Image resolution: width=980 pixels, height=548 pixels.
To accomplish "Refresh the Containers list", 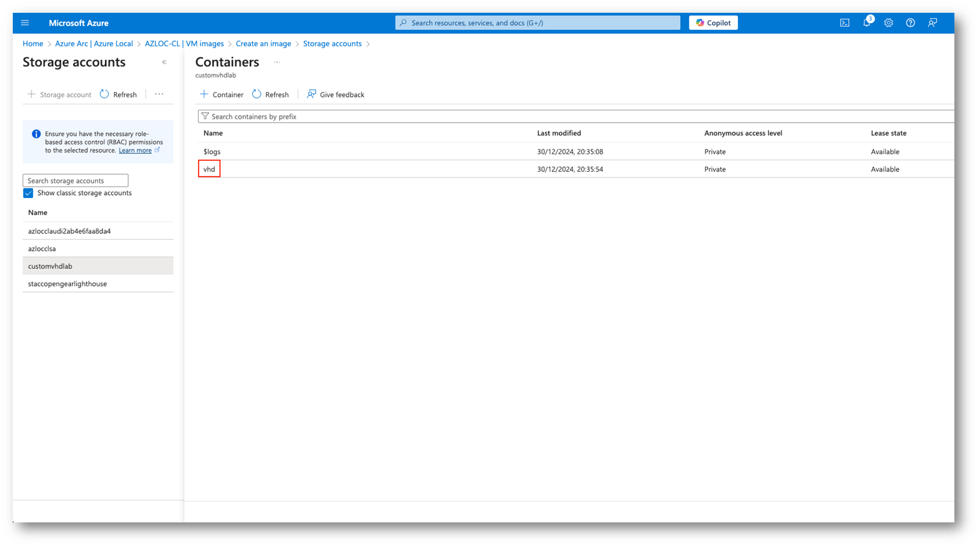I will coord(271,94).
